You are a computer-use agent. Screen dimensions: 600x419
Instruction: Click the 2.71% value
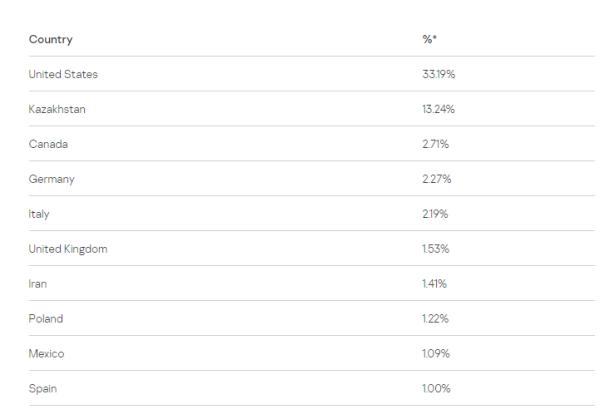pyautogui.click(x=434, y=144)
